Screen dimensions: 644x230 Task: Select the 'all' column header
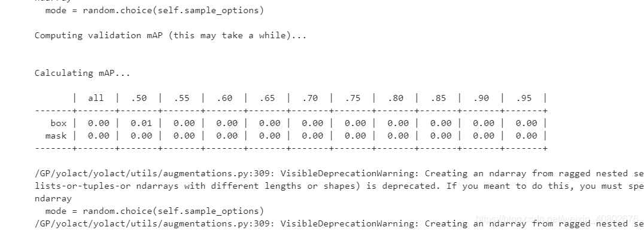(x=96, y=99)
